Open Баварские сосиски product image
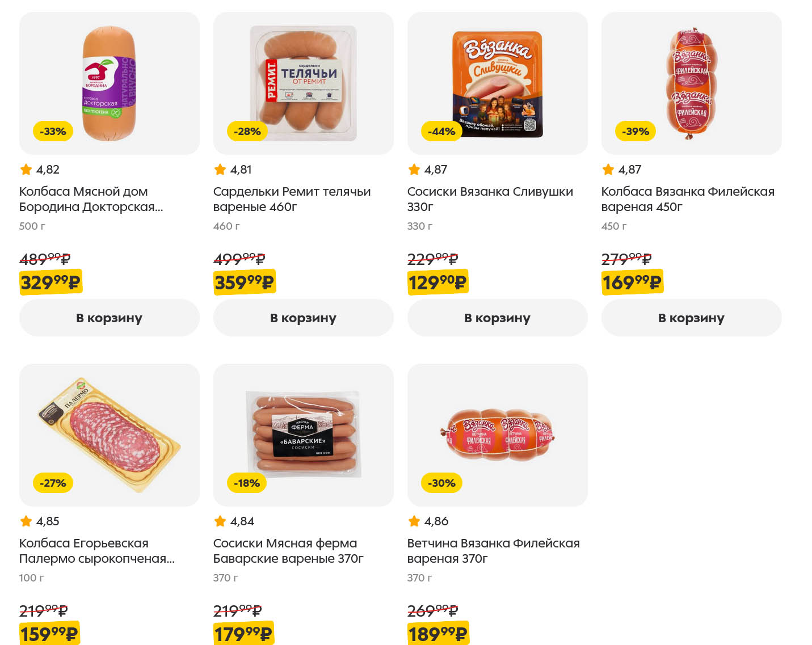The height and width of the screenshot is (645, 812). point(304,434)
